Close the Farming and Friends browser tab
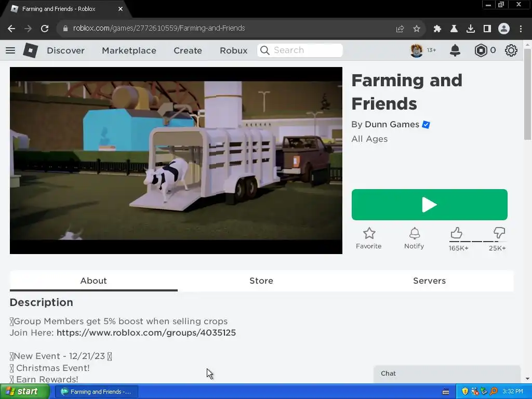Screen dimensions: 532x399 click(121, 9)
